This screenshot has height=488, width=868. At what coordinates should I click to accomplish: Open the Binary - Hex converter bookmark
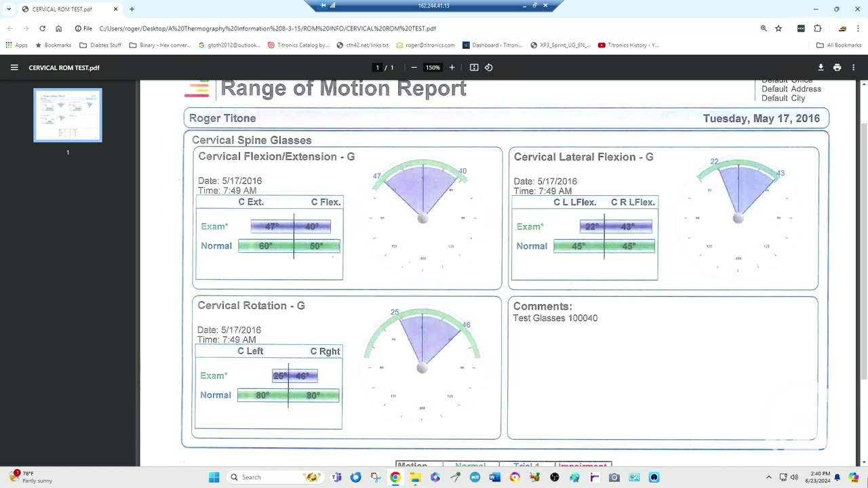coord(160,45)
